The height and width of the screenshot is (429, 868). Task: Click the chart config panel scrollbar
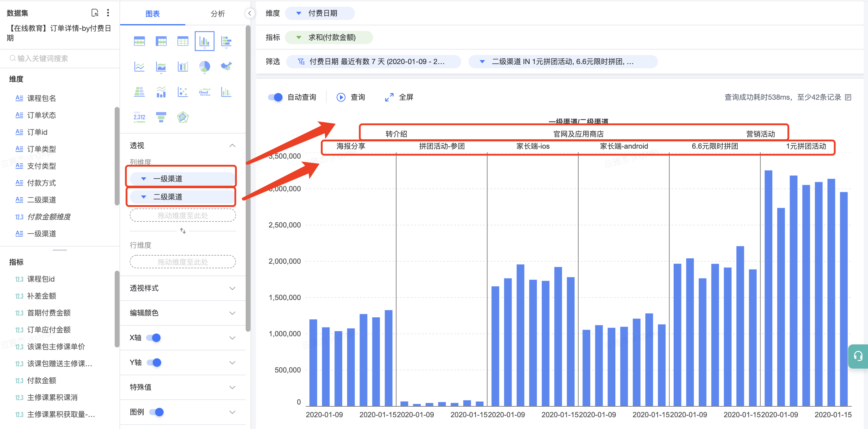[248, 179]
